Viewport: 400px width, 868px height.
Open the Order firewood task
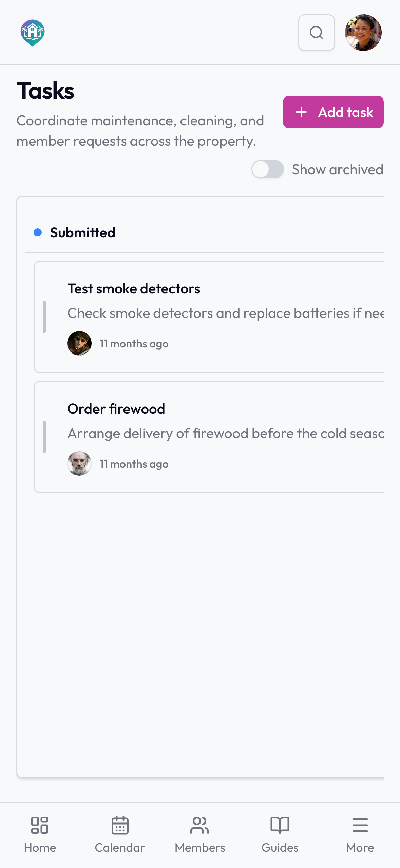(x=209, y=437)
